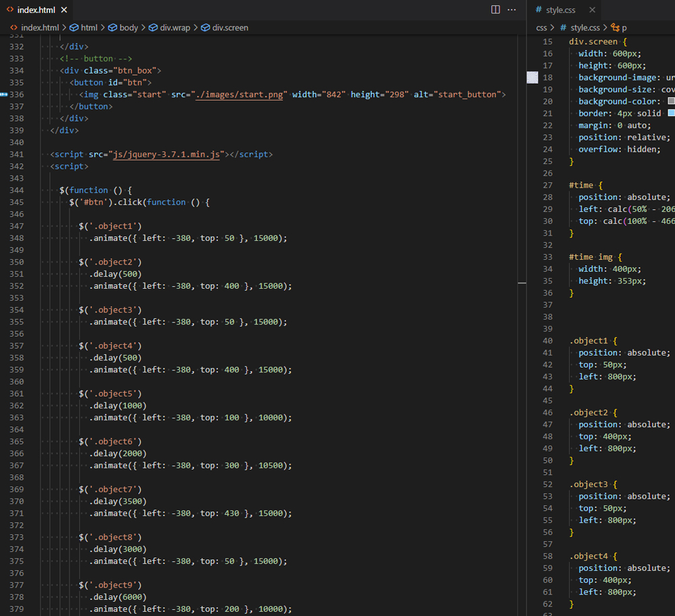Select the div.screen breadcrumb element
Image resolution: width=675 pixels, height=616 pixels.
[x=230, y=28]
